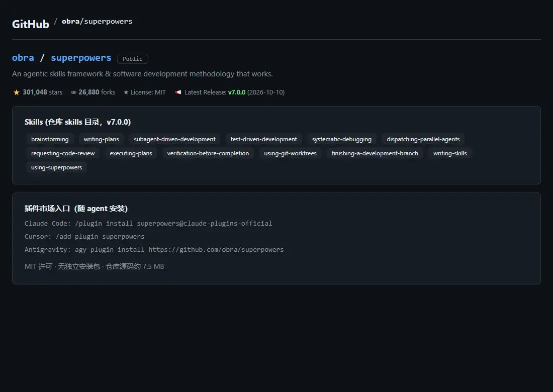The height and width of the screenshot is (392, 553).
Task: Click the gold star icon beside stars count
Action: click(x=16, y=92)
